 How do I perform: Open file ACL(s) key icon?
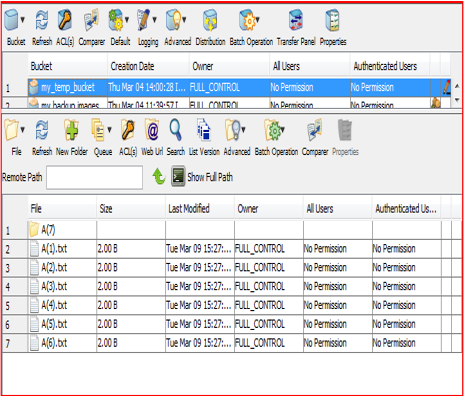tap(128, 130)
